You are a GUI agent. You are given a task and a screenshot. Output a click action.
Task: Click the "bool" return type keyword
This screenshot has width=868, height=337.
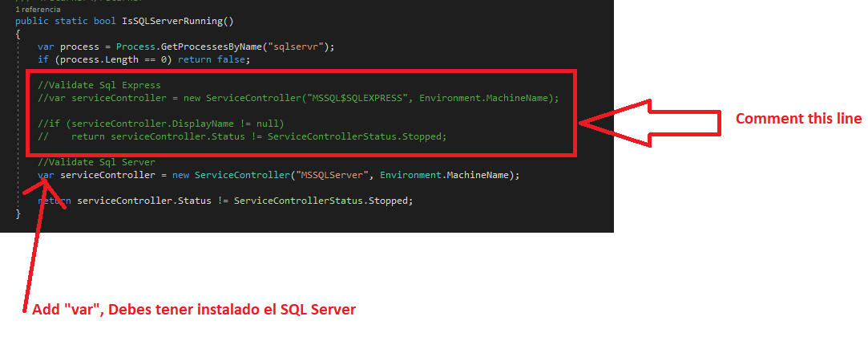pos(105,21)
